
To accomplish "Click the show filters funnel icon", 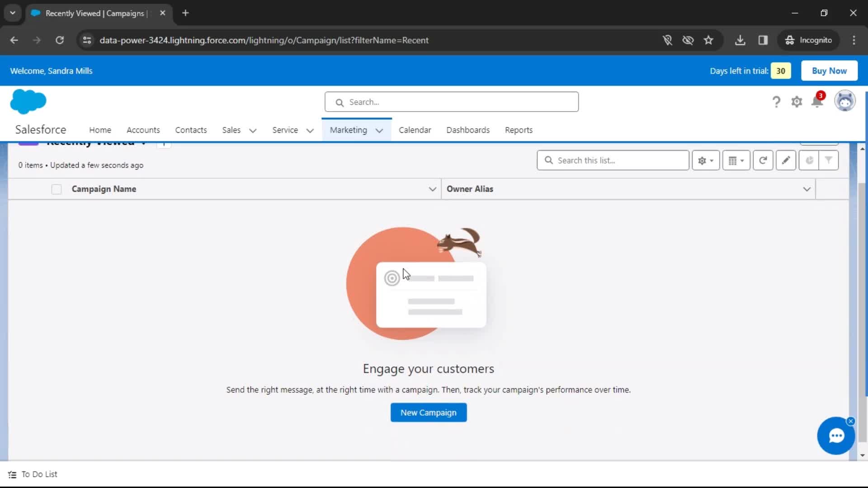I will coord(829,160).
